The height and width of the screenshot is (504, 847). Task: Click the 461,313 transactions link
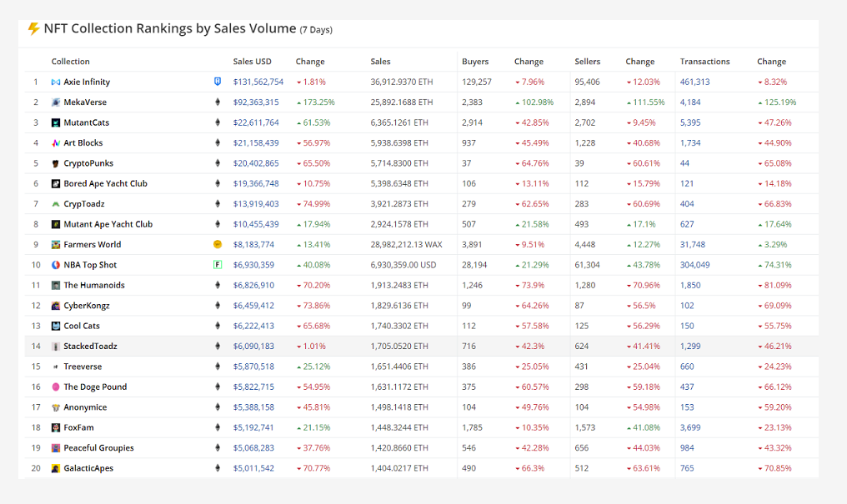[x=695, y=82]
